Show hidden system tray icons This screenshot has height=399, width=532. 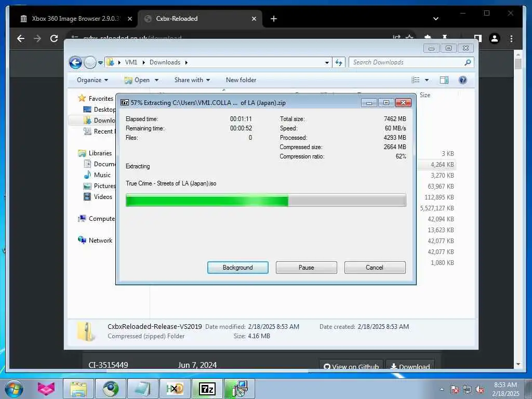(442, 389)
